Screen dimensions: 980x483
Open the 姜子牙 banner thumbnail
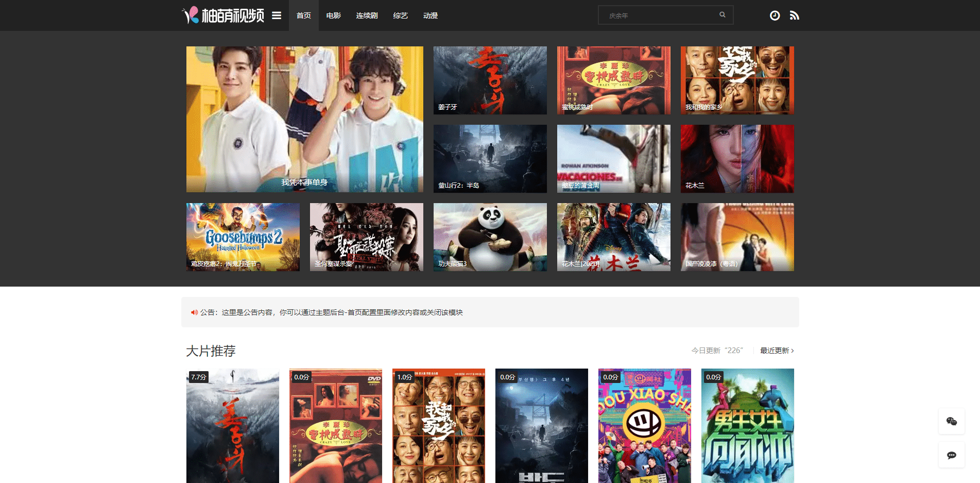[490, 80]
